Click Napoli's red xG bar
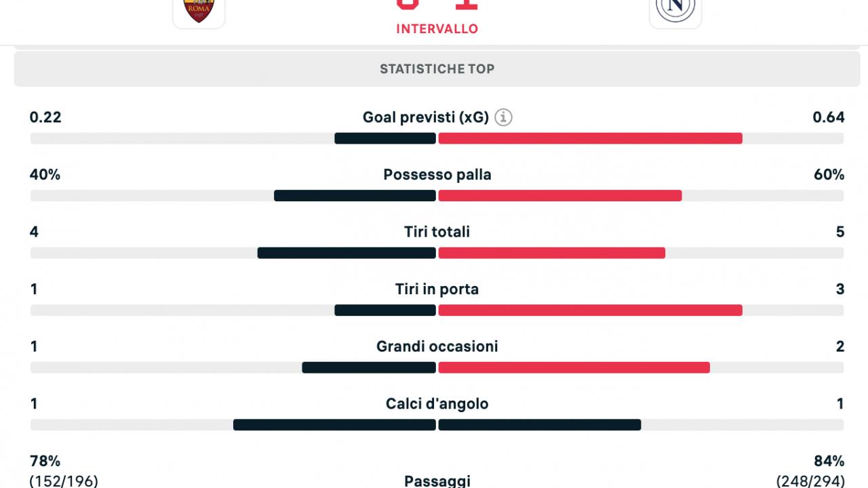Viewport: 868px width, 488px height. [590, 138]
